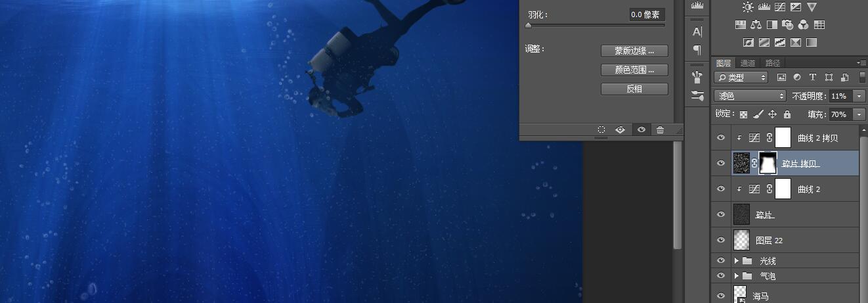Select the 图层 tab
Image resolution: width=868 pixels, height=303 pixels.
click(x=724, y=63)
